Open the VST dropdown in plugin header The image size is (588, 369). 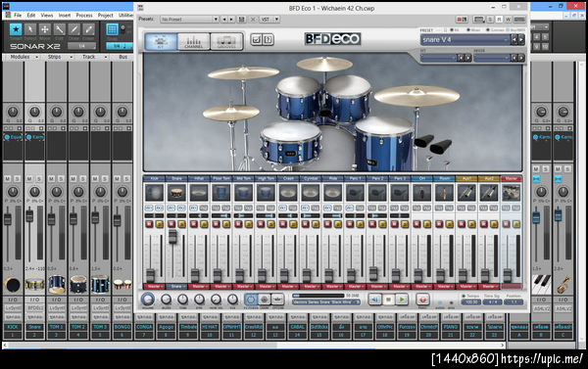269,20
